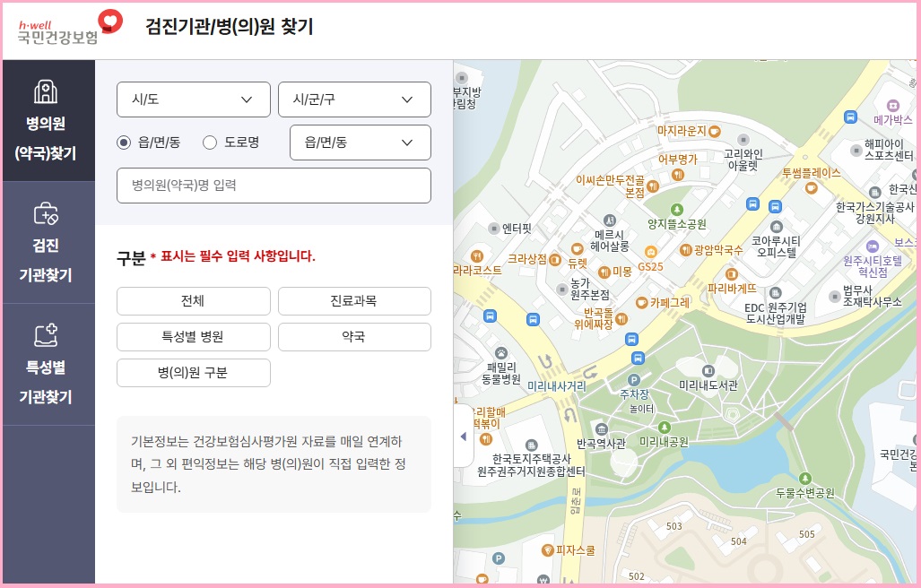The width and height of the screenshot is (921, 588).
Task: Click the 어부명가 restaurant marker
Action: 678,174
